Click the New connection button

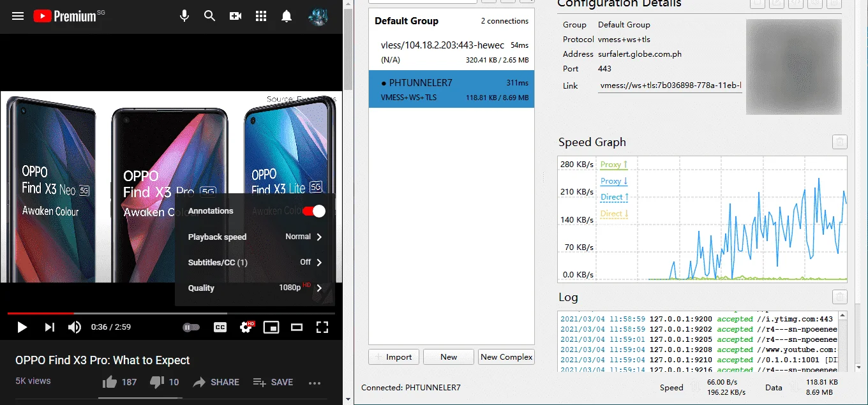pos(449,357)
